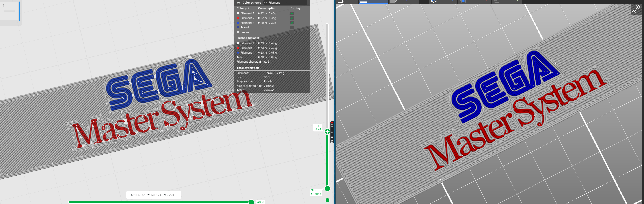
Task: Click the 'Total estimation' heading
Action: (248, 68)
